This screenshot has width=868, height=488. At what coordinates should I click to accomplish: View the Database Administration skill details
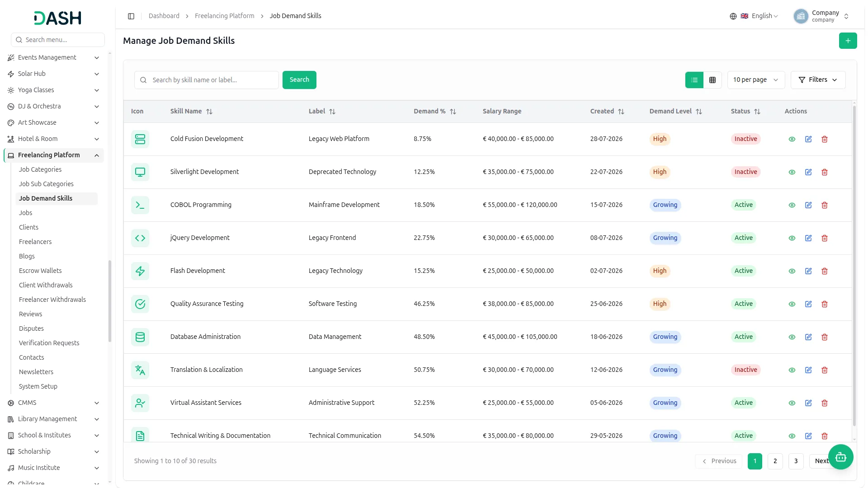click(x=792, y=337)
